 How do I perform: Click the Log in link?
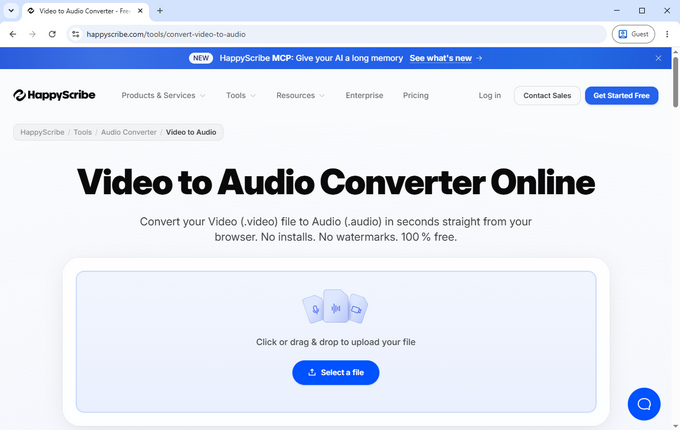(490, 95)
